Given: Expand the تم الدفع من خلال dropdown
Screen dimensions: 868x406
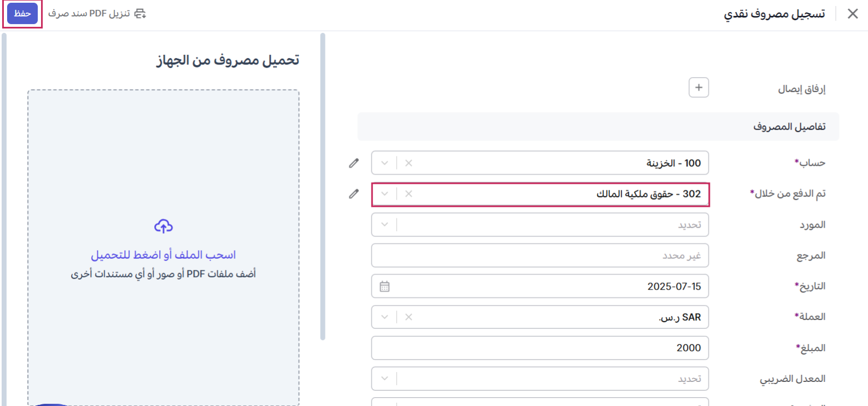Looking at the screenshot, I should [x=385, y=194].
